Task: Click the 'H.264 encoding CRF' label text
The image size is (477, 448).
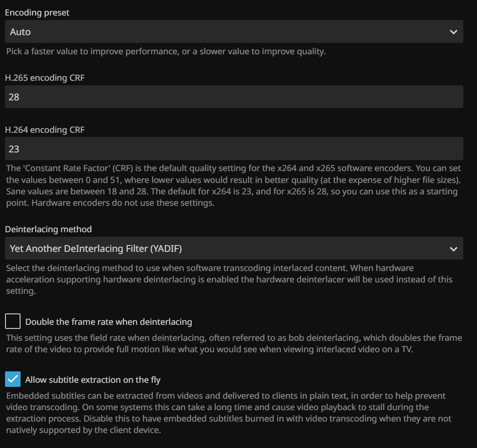Action: point(45,130)
